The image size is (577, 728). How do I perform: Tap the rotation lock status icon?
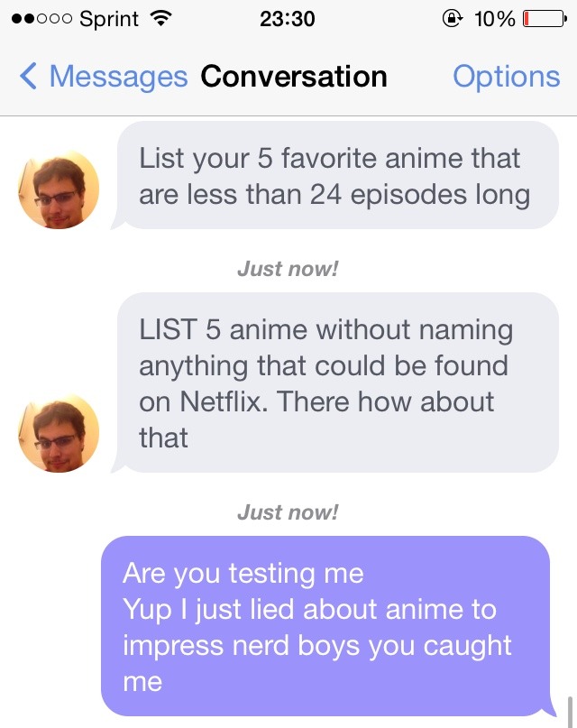pos(453,18)
